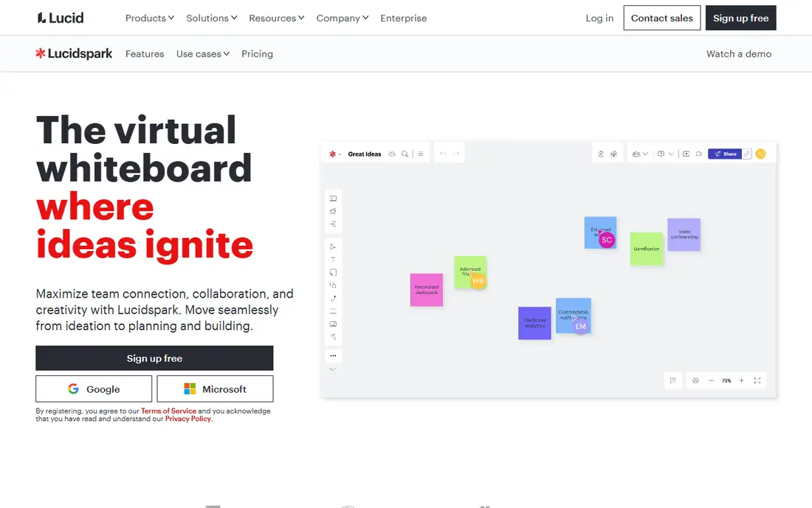Click the Watch a demo link
The height and width of the screenshot is (508, 812).
(738, 54)
